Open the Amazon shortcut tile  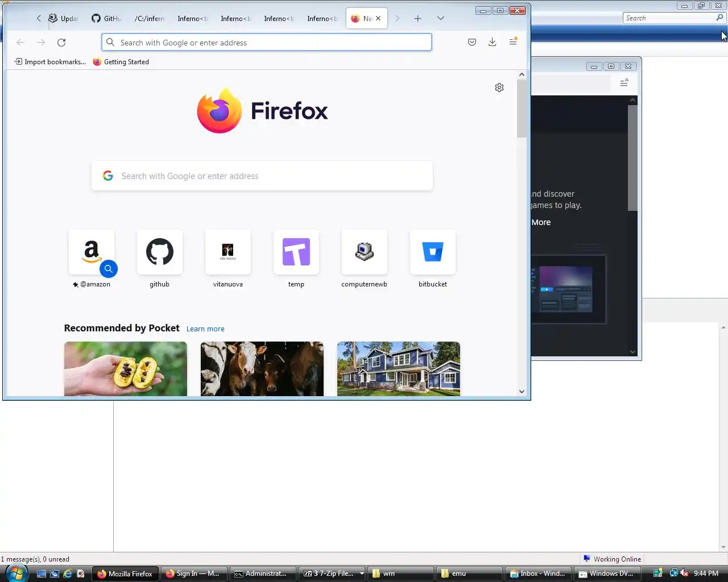pyautogui.click(x=92, y=252)
